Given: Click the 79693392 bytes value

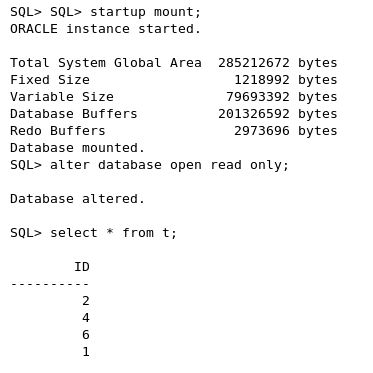Looking at the screenshot, I should tap(282, 97).
